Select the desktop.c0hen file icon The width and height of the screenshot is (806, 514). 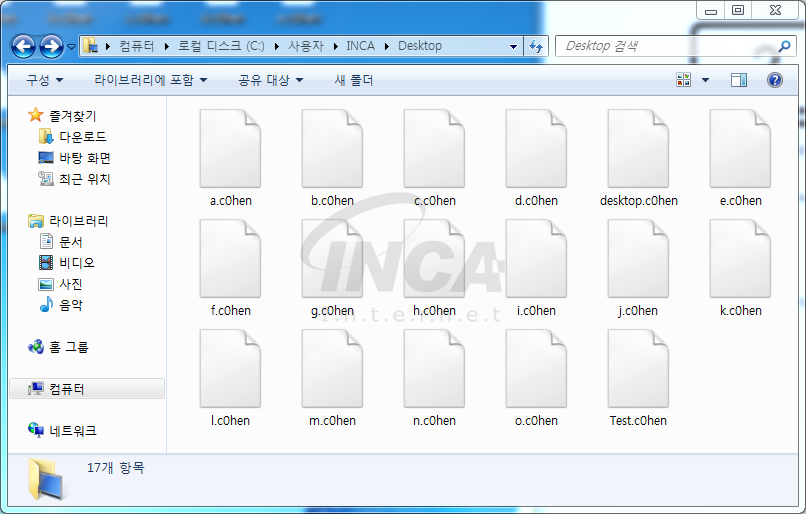coord(638,149)
